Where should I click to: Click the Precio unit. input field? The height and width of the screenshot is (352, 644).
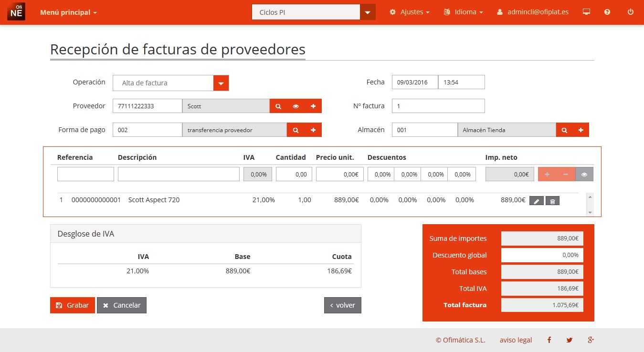[340, 174]
